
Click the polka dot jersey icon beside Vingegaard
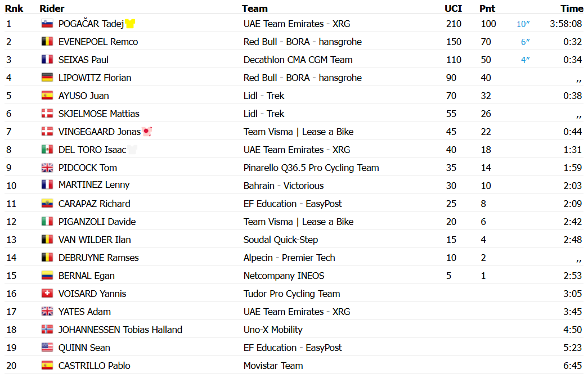point(147,132)
